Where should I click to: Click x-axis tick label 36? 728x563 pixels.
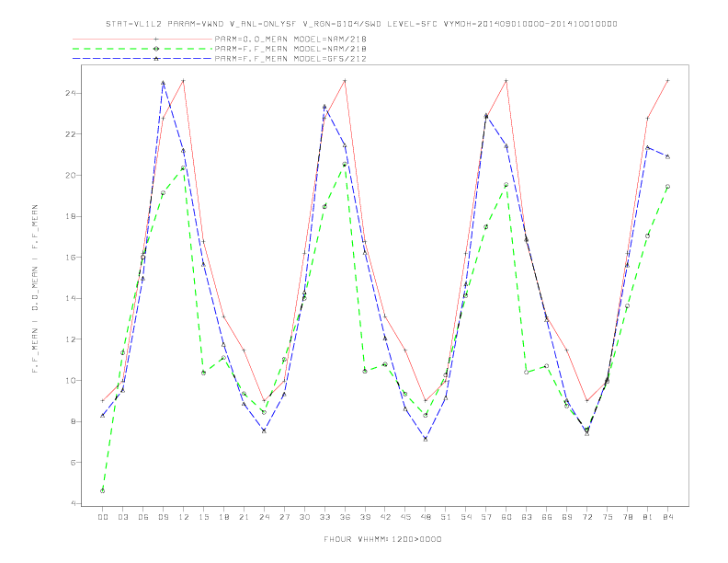(x=345, y=517)
